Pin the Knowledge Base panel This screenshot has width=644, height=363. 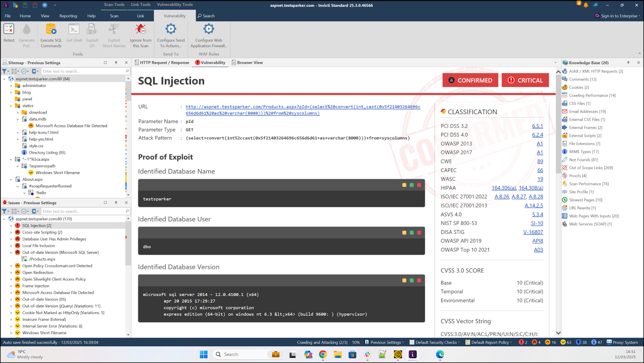coord(628,63)
